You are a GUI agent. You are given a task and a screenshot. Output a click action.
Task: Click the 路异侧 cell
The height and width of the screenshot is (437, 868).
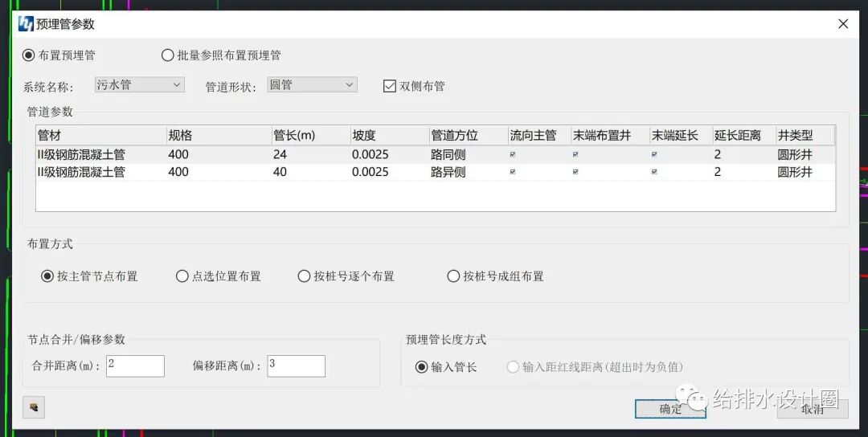point(469,172)
